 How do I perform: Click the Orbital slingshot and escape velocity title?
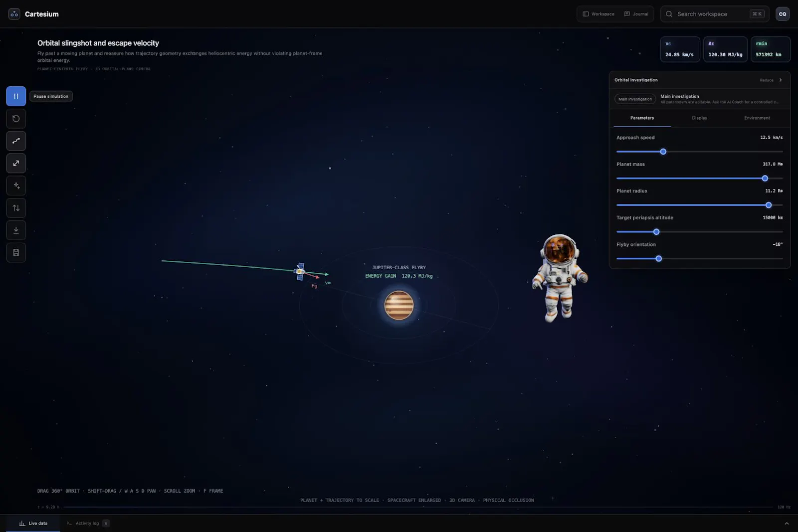pos(98,43)
